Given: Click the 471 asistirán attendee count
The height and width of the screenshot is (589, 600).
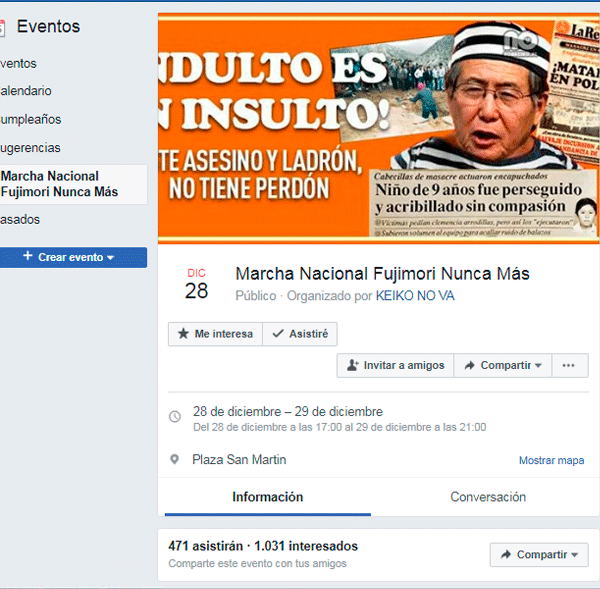Looking at the screenshot, I should pos(205,546).
